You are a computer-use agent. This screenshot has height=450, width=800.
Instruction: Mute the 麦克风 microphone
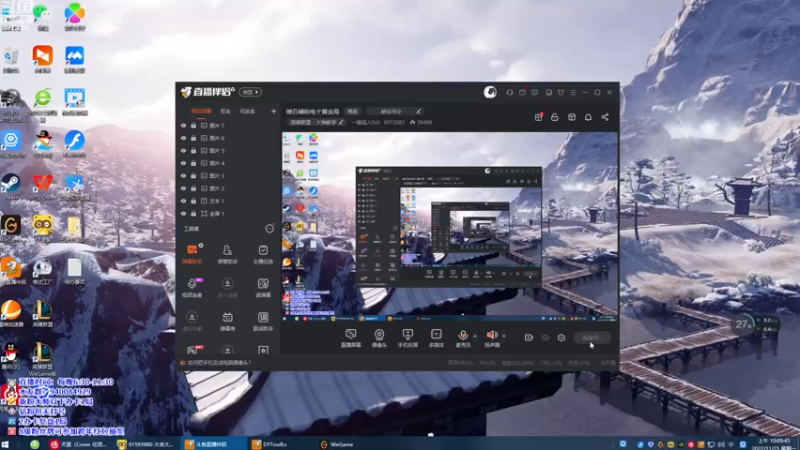click(463, 338)
